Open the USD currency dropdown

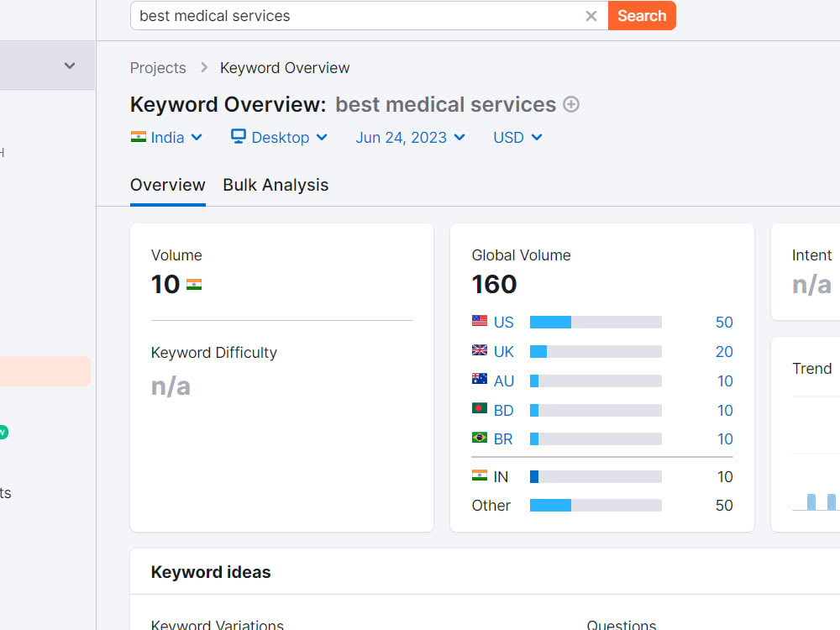[517, 138]
